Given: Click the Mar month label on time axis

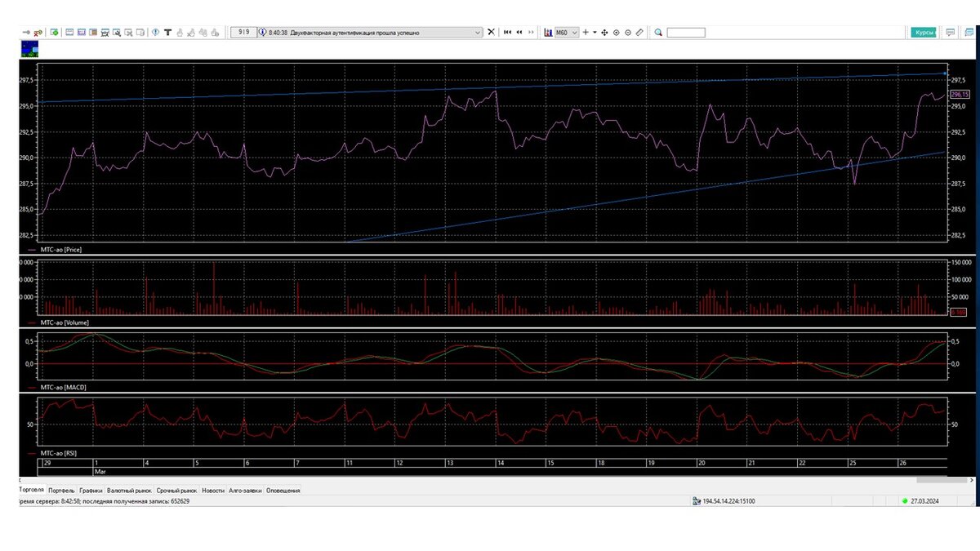Looking at the screenshot, I should tap(101, 471).
